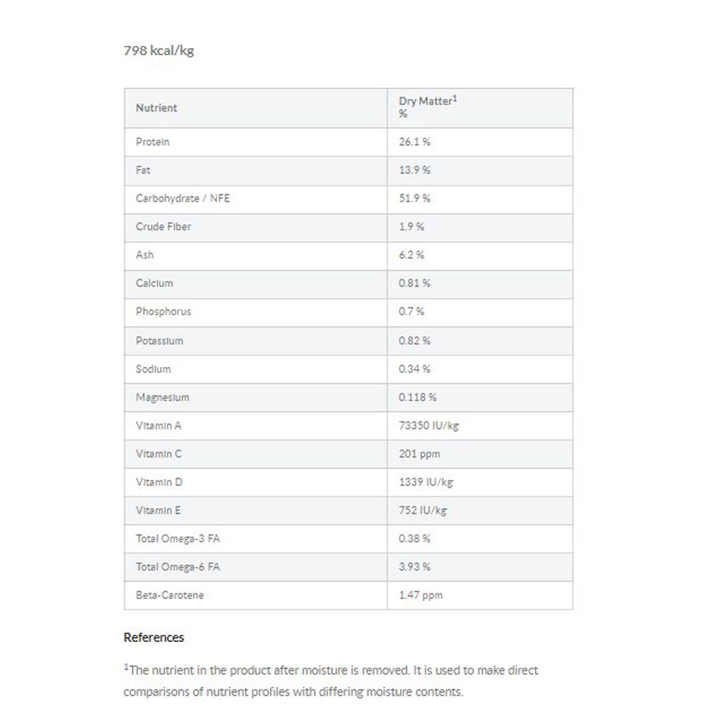Click the Magnesium row label

162,397
